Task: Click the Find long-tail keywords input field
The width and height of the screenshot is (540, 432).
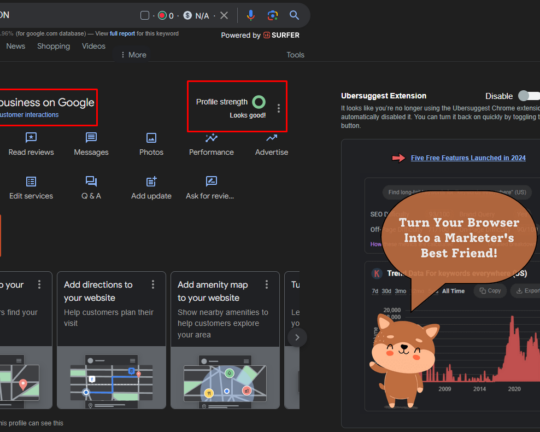Action: coord(457,192)
